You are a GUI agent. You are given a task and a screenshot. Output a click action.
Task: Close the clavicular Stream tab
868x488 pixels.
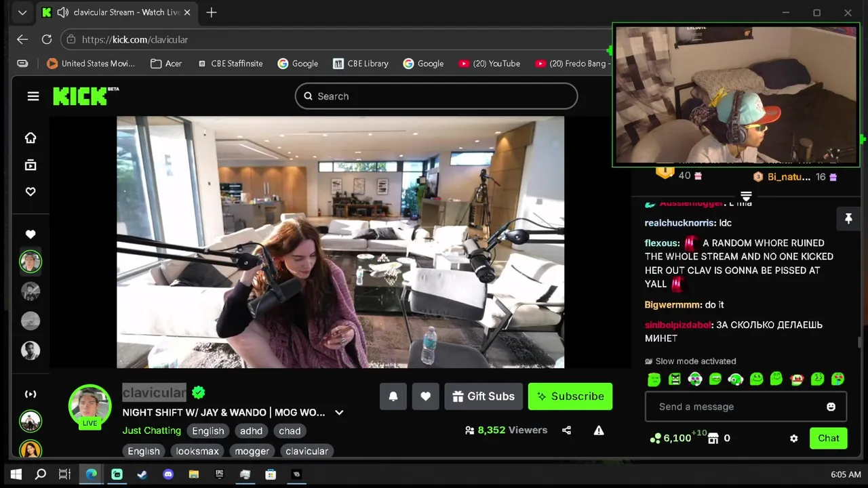point(187,12)
